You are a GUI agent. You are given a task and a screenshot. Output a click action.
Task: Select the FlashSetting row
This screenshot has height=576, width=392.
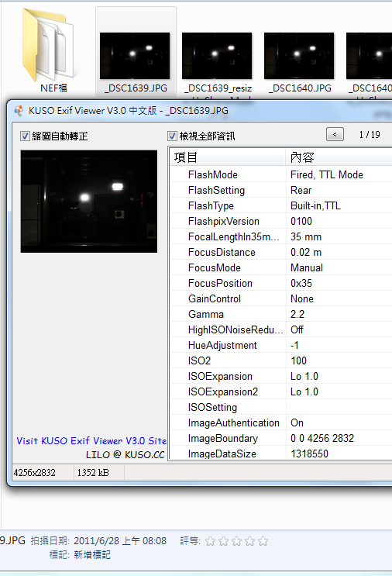281,190
